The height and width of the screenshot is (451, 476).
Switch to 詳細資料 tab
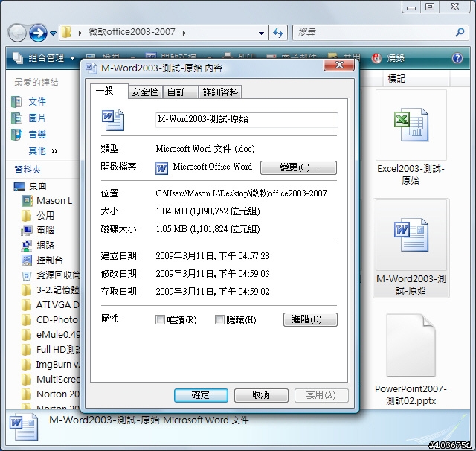coord(220,92)
